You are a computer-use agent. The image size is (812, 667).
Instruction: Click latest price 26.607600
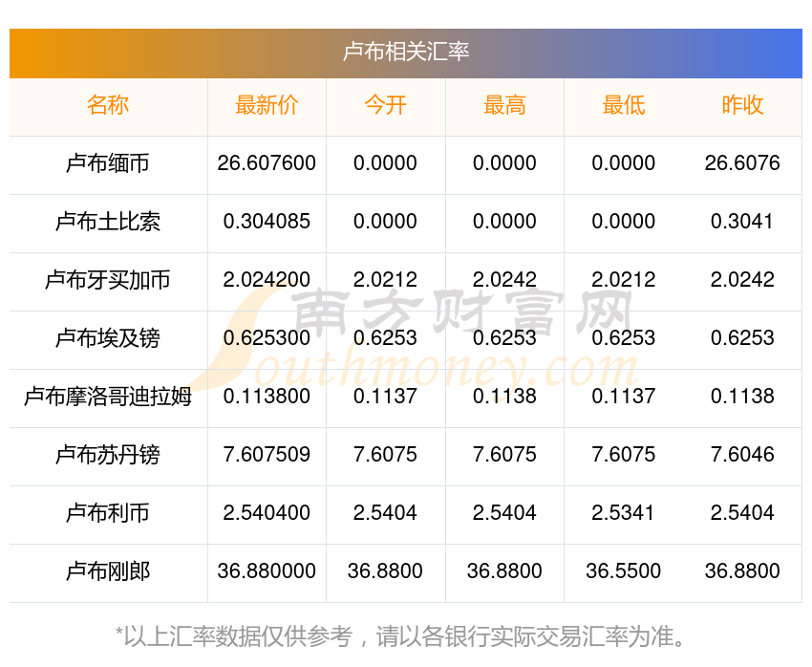pyautogui.click(x=267, y=163)
